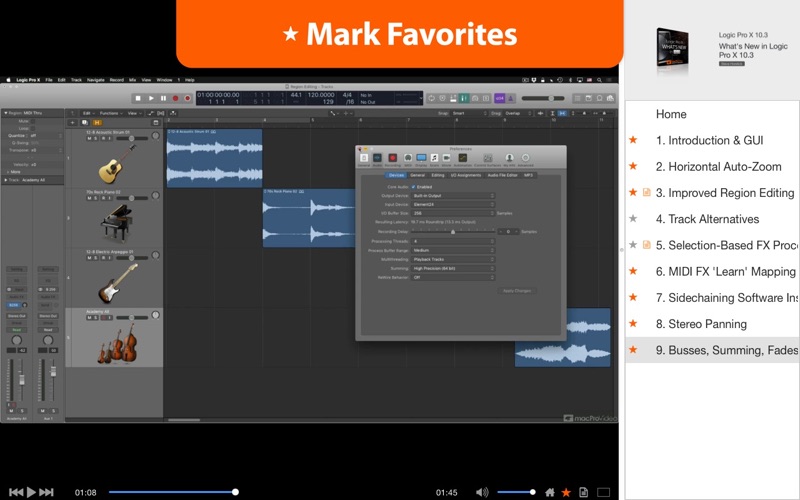Open the Apple menu
The height and width of the screenshot is (500, 800).
[8, 80]
